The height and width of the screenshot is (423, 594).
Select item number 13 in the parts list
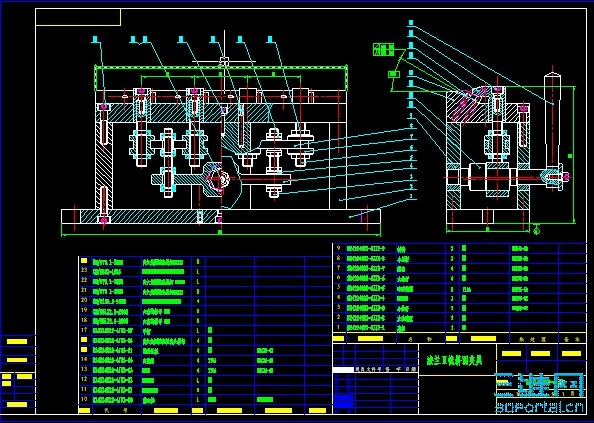(x=84, y=369)
